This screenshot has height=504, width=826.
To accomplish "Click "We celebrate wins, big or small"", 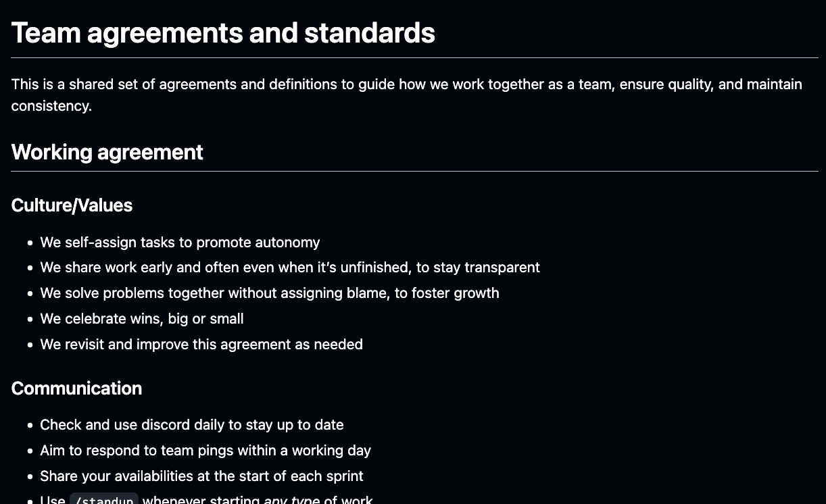I will pos(141,319).
